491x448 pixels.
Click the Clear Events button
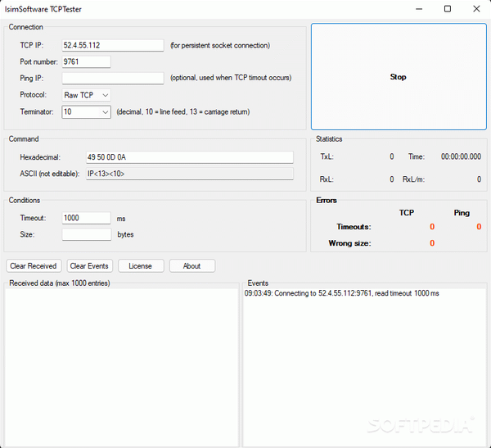tap(89, 266)
